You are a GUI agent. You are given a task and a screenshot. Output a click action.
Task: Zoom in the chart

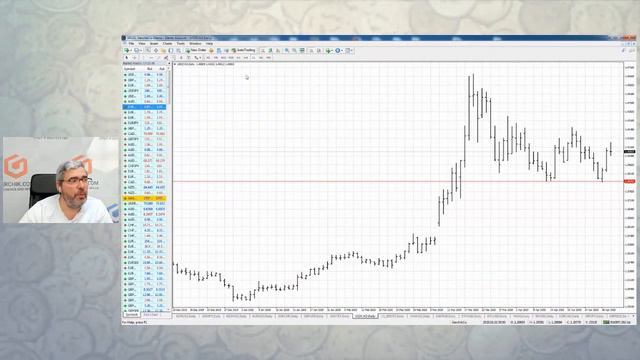(287, 50)
